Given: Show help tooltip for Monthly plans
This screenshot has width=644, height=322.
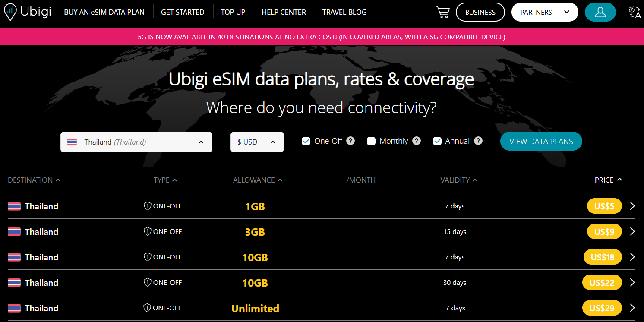Looking at the screenshot, I should [417, 141].
